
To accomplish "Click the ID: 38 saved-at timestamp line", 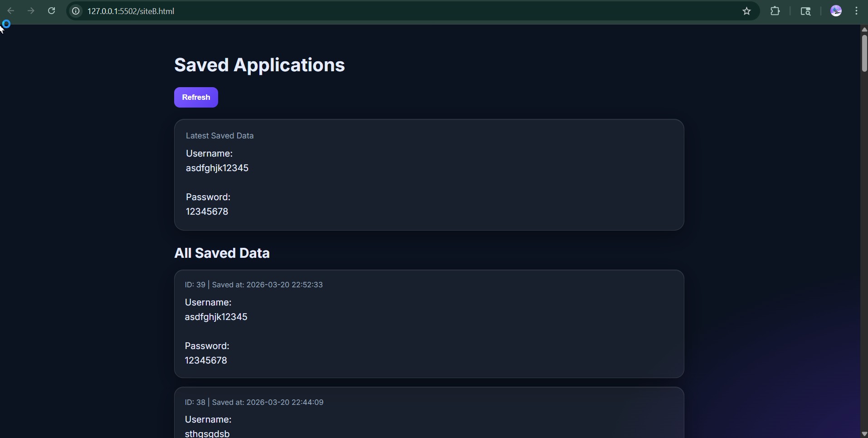I will click(254, 402).
